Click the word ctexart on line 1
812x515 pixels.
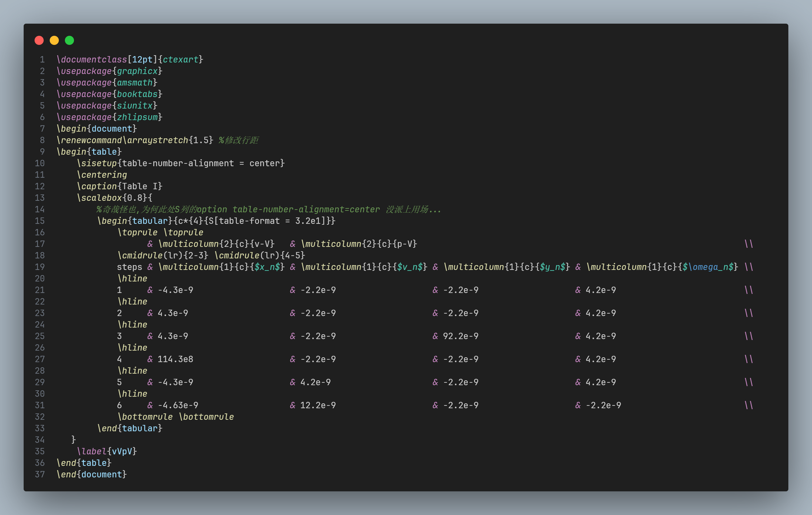tap(180, 60)
